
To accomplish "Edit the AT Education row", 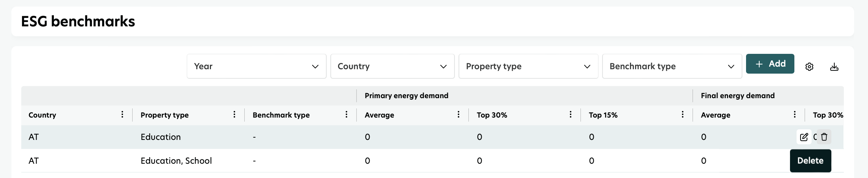I will tap(804, 137).
